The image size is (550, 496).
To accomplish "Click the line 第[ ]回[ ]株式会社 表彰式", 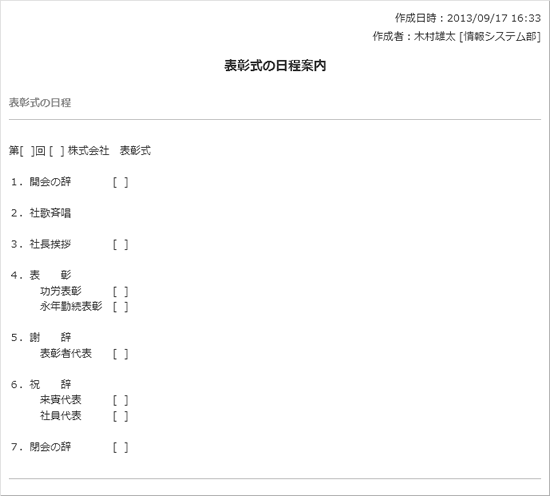I will pyautogui.click(x=80, y=151).
